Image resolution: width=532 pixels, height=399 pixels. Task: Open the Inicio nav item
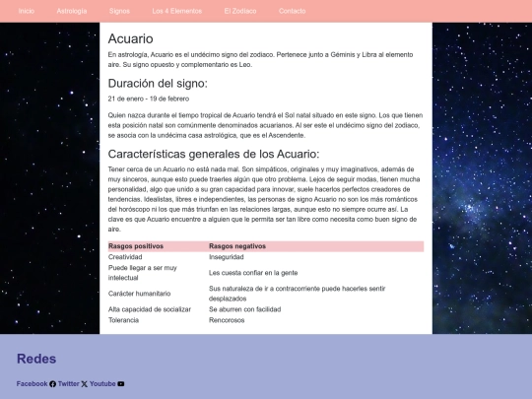(27, 11)
